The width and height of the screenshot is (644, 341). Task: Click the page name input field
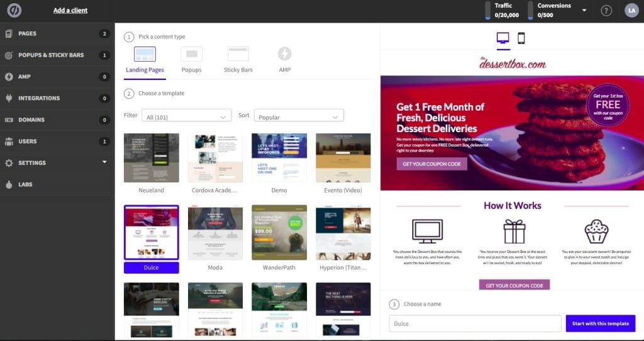[x=475, y=323]
